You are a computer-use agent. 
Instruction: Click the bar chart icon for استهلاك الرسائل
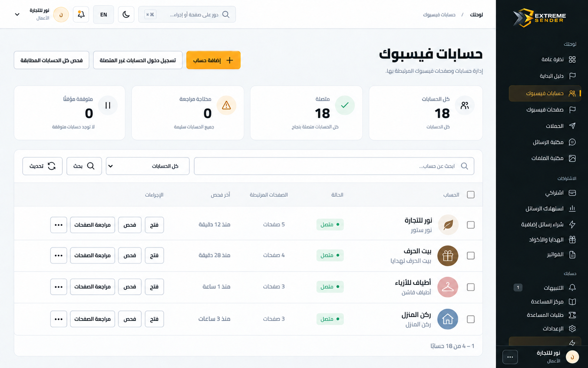[x=572, y=208]
